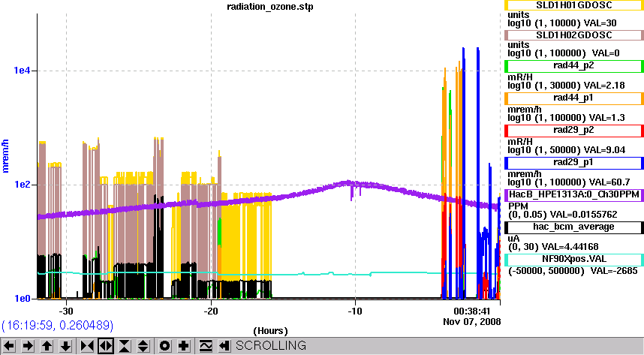Image resolution: width=644 pixels, height=355 pixels.
Task: Click rad44_p1 range text VAL=1.3
Action: click(567, 118)
